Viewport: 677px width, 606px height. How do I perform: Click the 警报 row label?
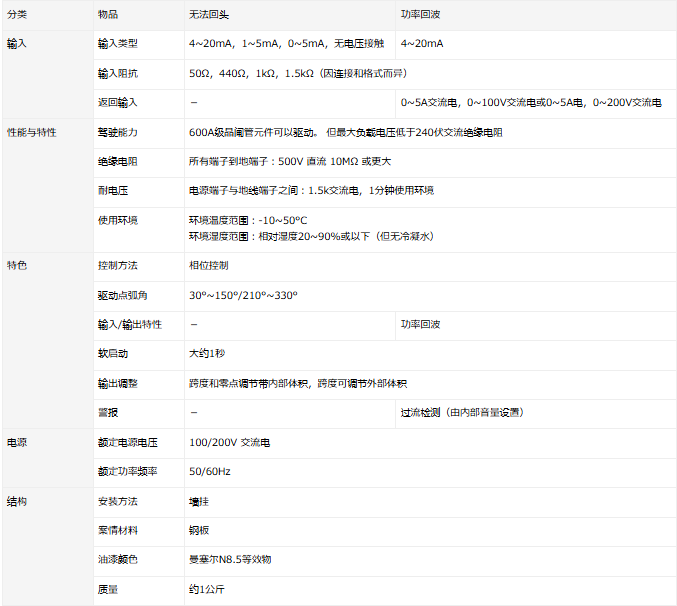coord(108,413)
